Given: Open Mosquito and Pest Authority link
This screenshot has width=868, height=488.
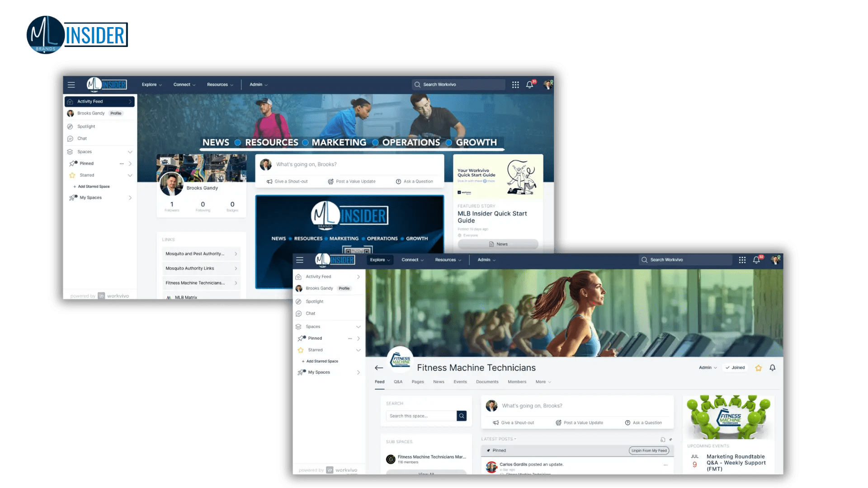Looking at the screenshot, I should click(x=201, y=254).
